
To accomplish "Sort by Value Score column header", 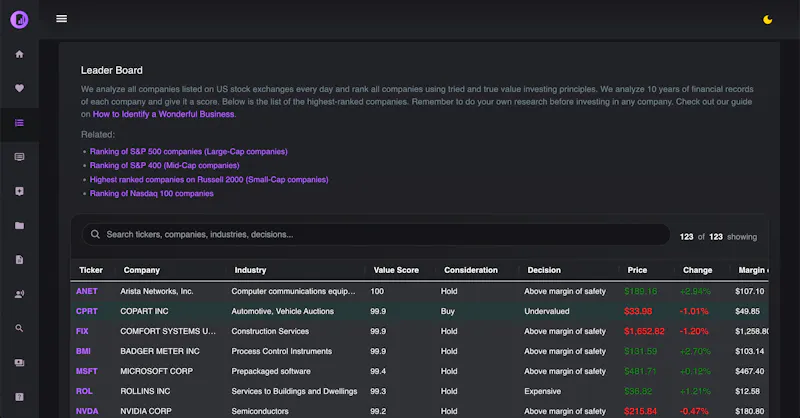I will pyautogui.click(x=396, y=270).
